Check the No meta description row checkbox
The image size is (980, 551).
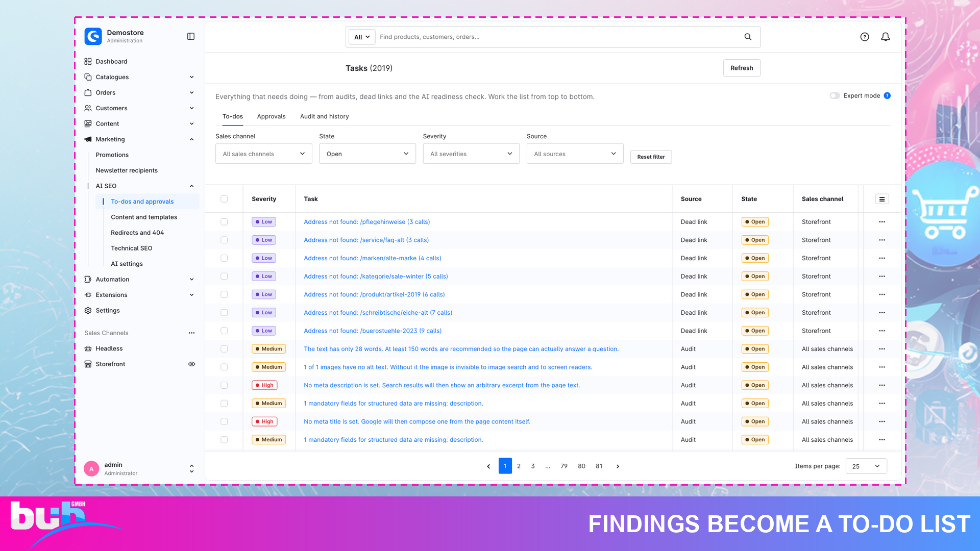[224, 385]
